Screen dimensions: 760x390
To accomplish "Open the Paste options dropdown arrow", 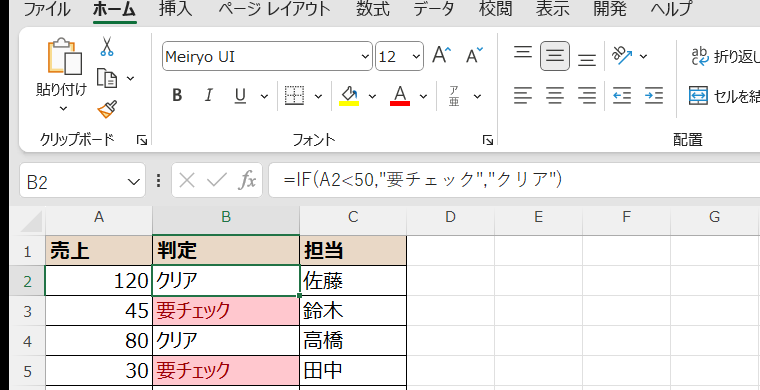I will (63, 109).
